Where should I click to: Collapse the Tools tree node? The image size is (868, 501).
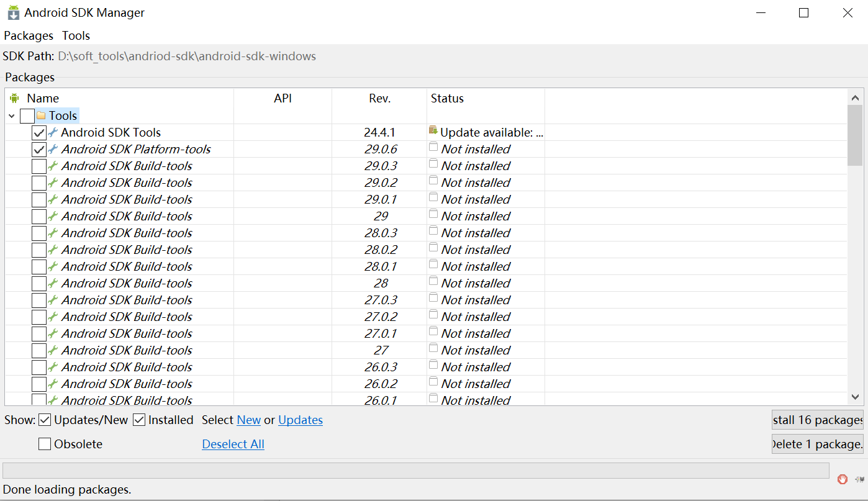tap(11, 115)
